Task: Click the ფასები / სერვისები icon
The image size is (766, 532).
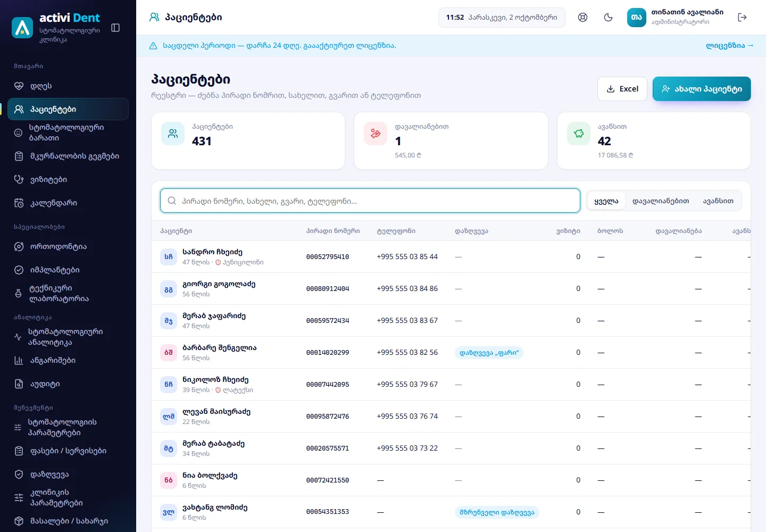Action: pyautogui.click(x=19, y=451)
